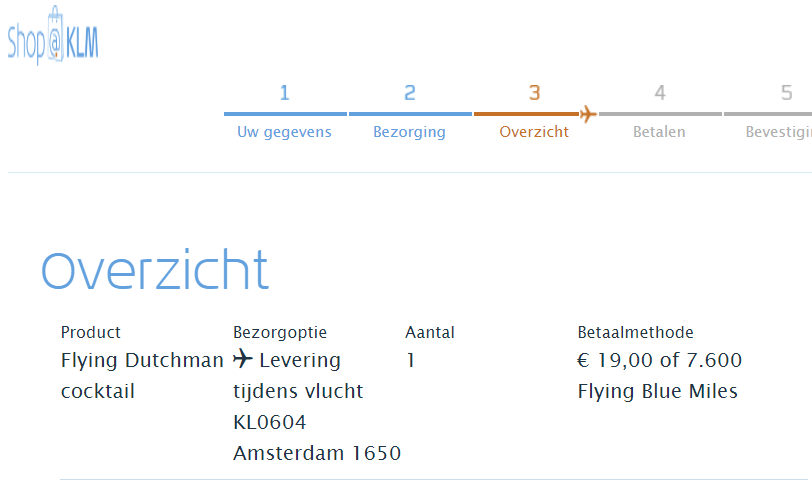Click the Flying Dutchman cocktail product name
Image resolution: width=812 pixels, height=499 pixels.
tap(142, 375)
